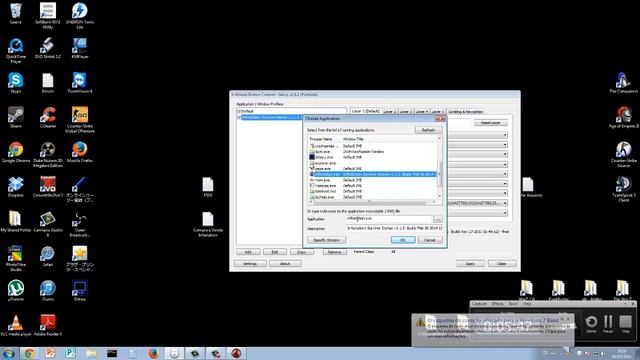The image size is (640, 360).
Task: Open the iTunes desktop icon
Action: [48, 291]
